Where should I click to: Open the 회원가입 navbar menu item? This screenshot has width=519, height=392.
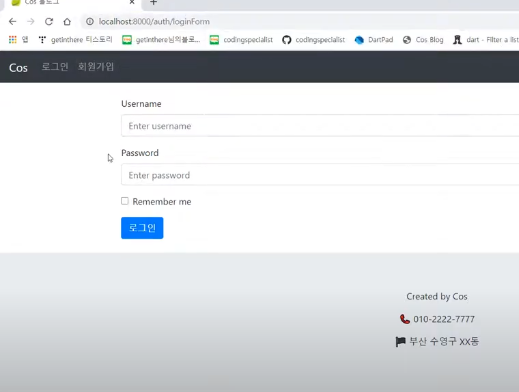coord(96,67)
